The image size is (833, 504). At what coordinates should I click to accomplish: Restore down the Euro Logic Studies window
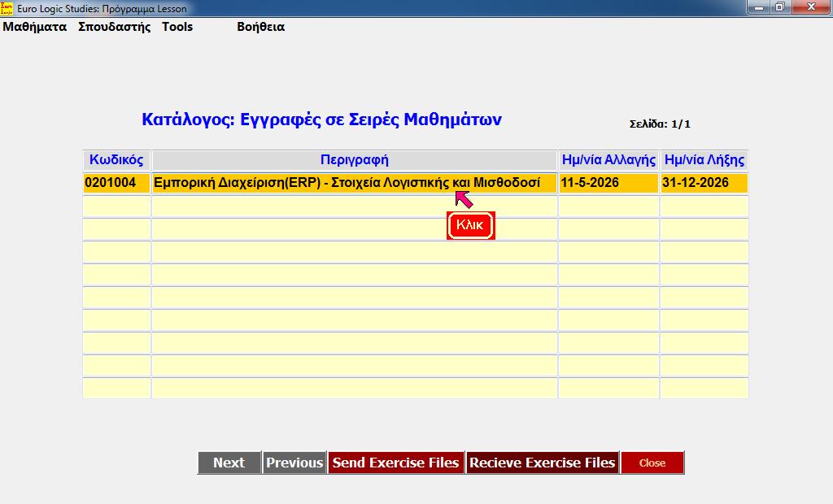tap(780, 7)
